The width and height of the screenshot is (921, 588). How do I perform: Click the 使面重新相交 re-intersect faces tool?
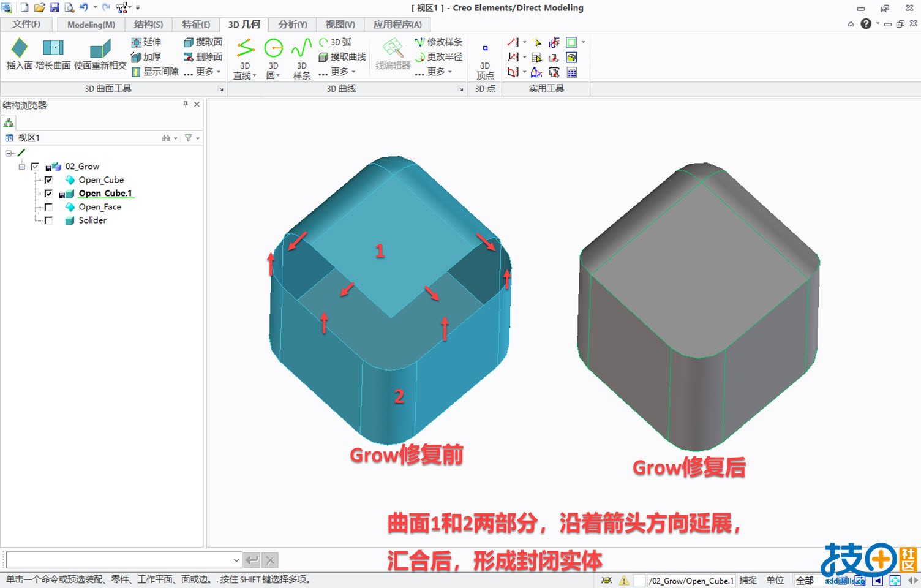(x=100, y=54)
